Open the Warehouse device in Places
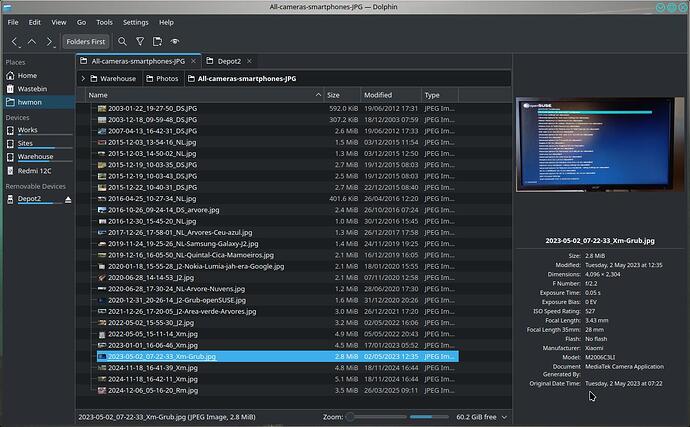The width and height of the screenshot is (690, 427). (x=35, y=156)
